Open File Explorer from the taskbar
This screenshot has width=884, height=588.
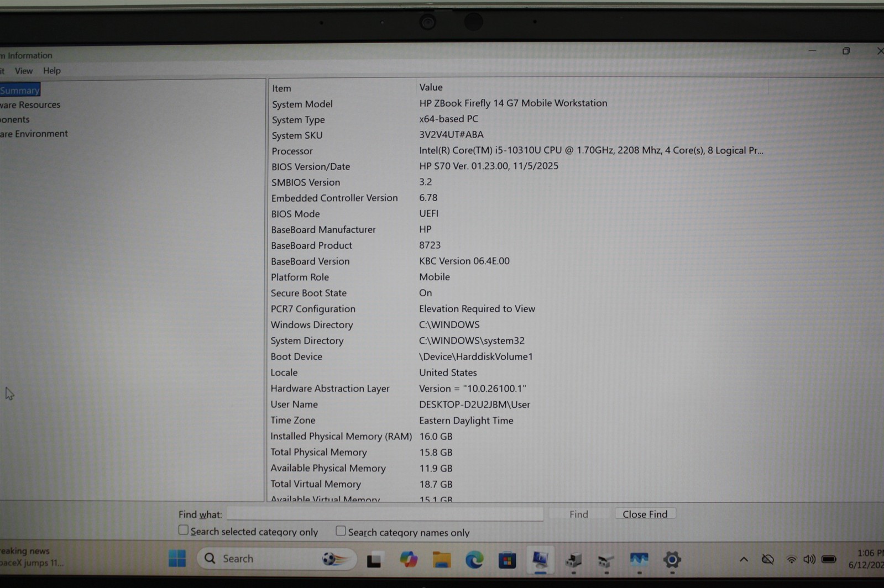[x=441, y=560]
